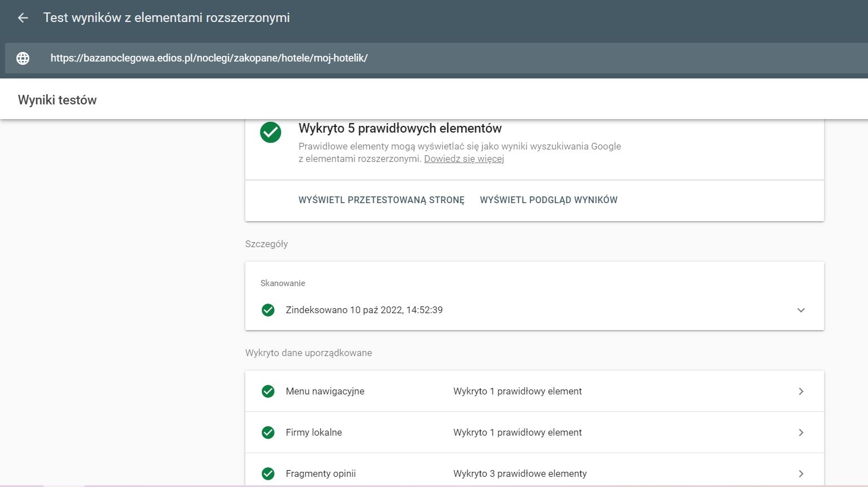The width and height of the screenshot is (868, 487).
Task: Click the large green checkmark for 5 valid elements
Action: [x=271, y=133]
